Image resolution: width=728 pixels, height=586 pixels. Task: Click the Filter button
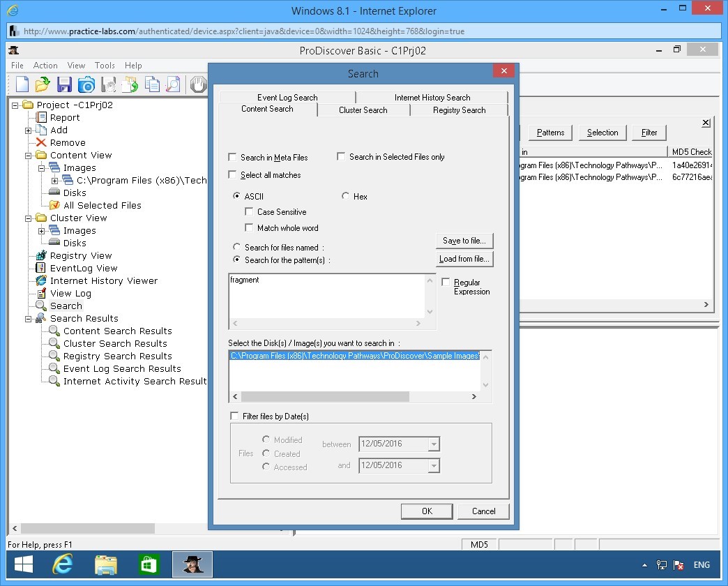[649, 133]
